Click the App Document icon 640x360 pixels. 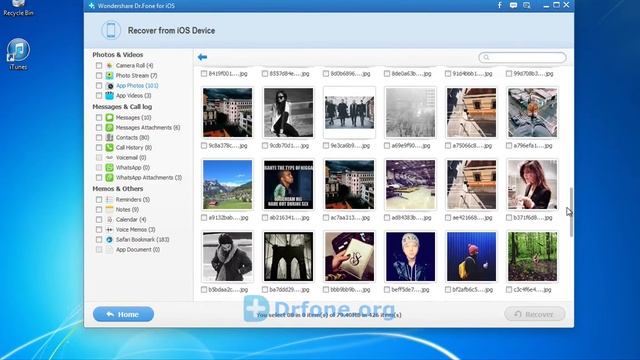click(x=109, y=249)
